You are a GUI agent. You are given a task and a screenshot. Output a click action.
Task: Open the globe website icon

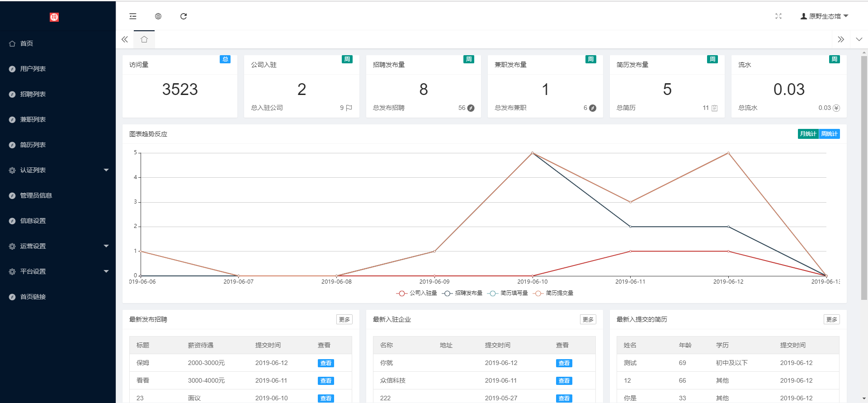[158, 16]
